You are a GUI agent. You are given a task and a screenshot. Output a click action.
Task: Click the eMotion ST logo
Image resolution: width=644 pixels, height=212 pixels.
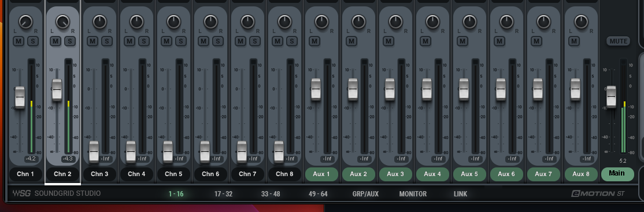pos(598,193)
